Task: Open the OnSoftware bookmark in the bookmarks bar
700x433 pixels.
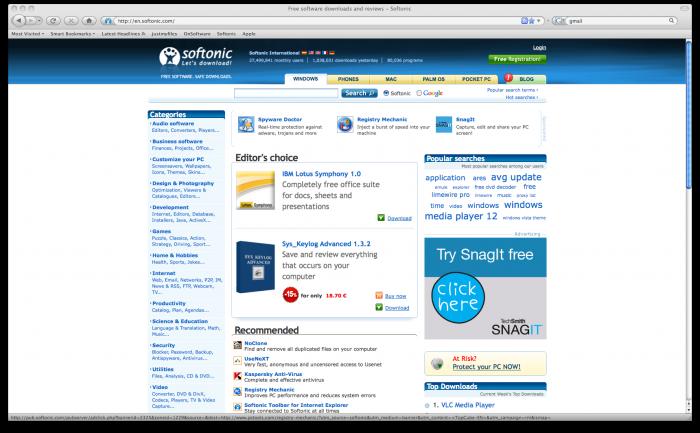Action: (x=197, y=34)
